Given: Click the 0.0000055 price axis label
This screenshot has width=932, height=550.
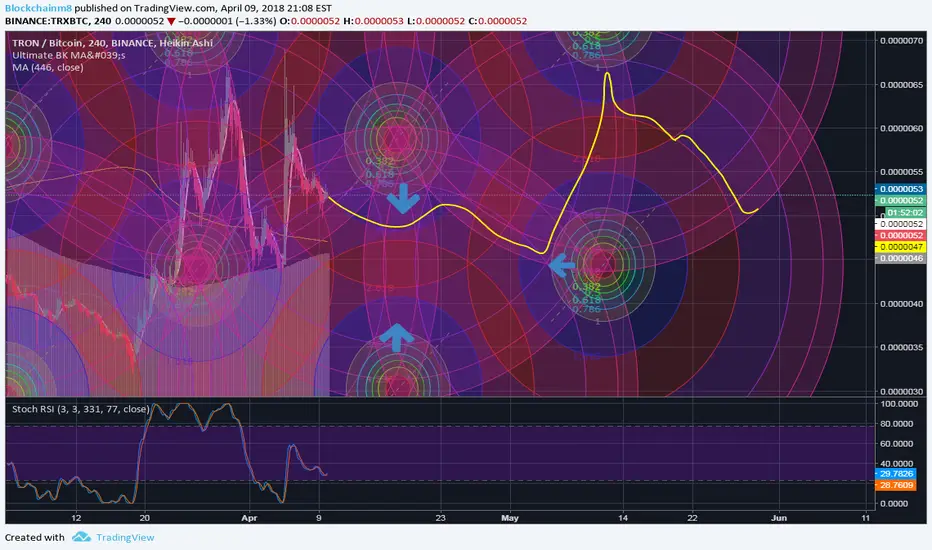Looking at the screenshot, I should point(902,172).
